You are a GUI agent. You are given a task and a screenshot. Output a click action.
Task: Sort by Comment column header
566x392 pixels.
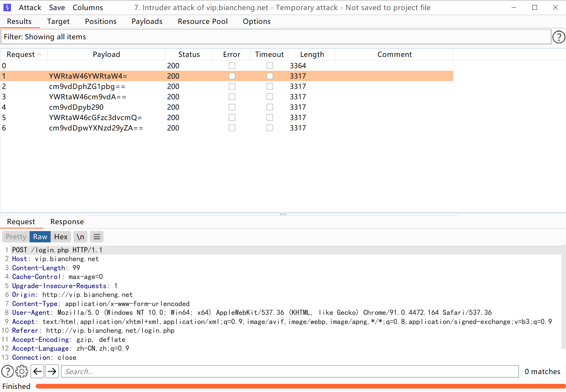pos(395,54)
